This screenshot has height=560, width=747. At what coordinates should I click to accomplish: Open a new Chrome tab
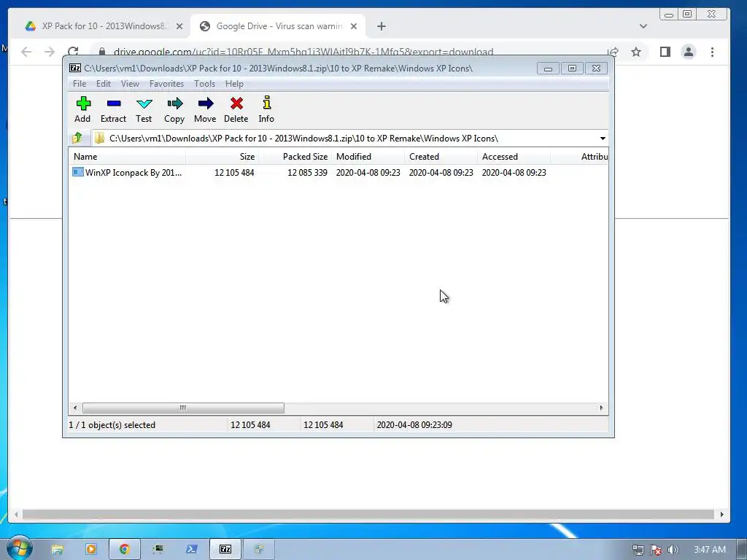pos(381,26)
